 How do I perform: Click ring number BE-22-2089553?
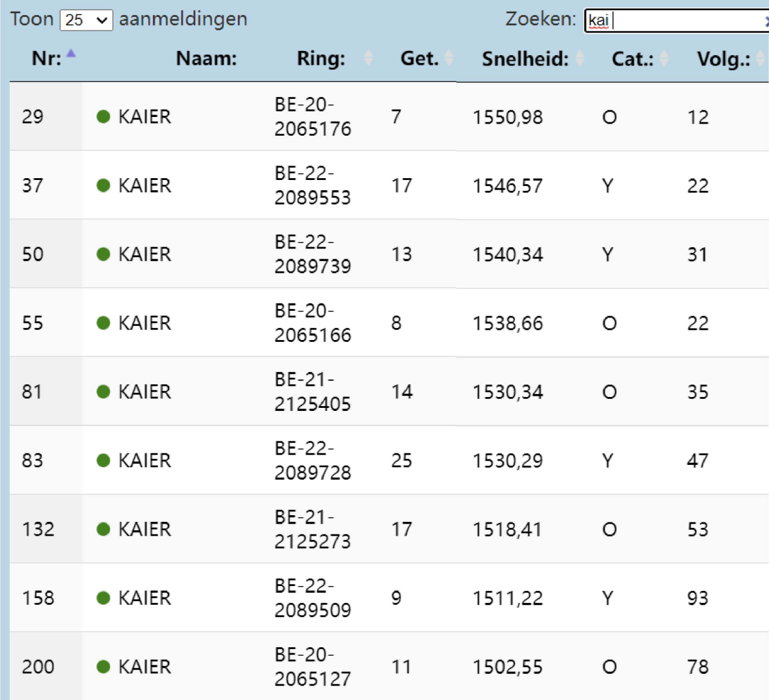click(312, 185)
